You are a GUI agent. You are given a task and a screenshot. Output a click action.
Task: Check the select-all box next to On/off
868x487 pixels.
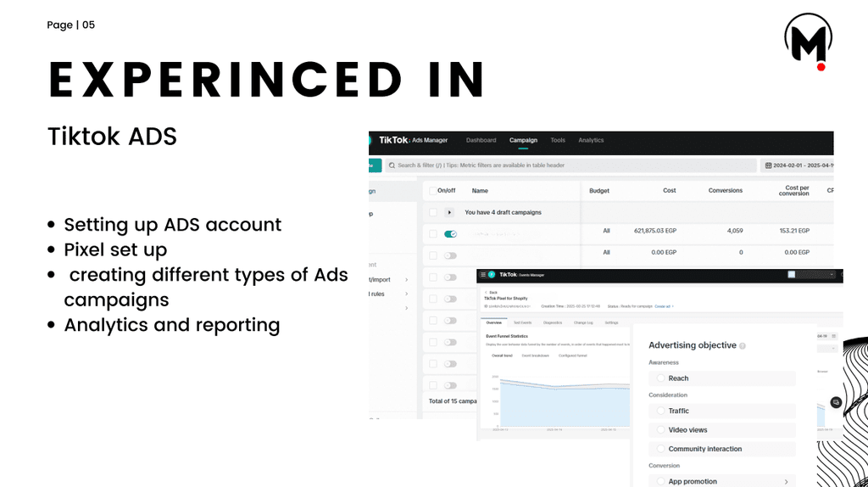coord(433,191)
